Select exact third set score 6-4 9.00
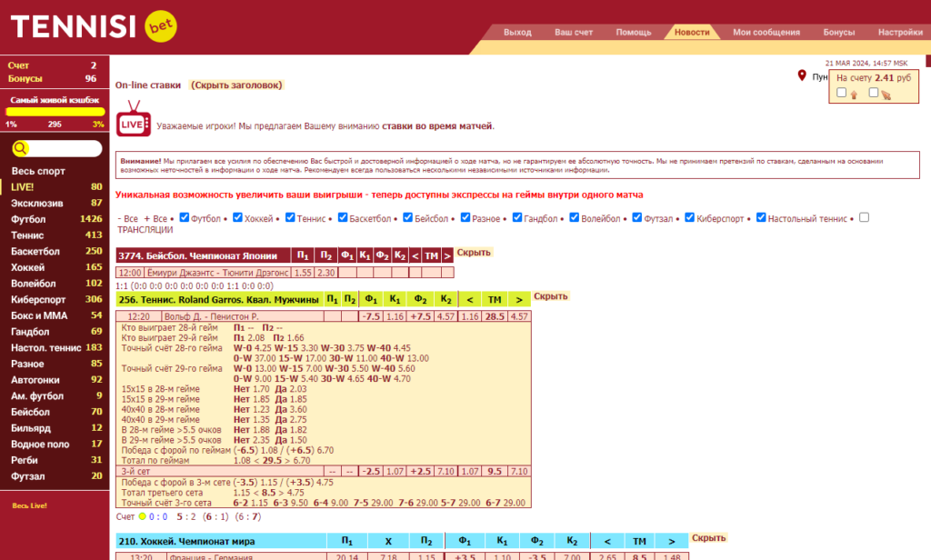931x560 pixels. [x=331, y=503]
